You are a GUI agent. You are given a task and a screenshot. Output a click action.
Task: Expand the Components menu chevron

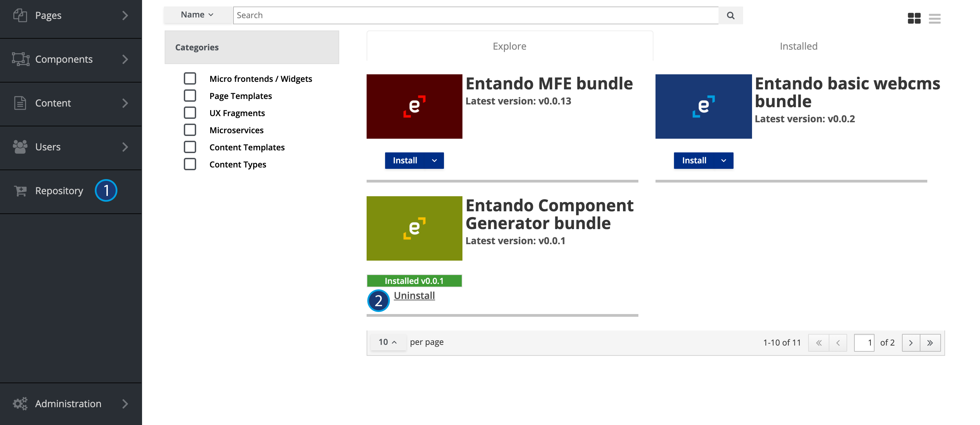click(125, 59)
